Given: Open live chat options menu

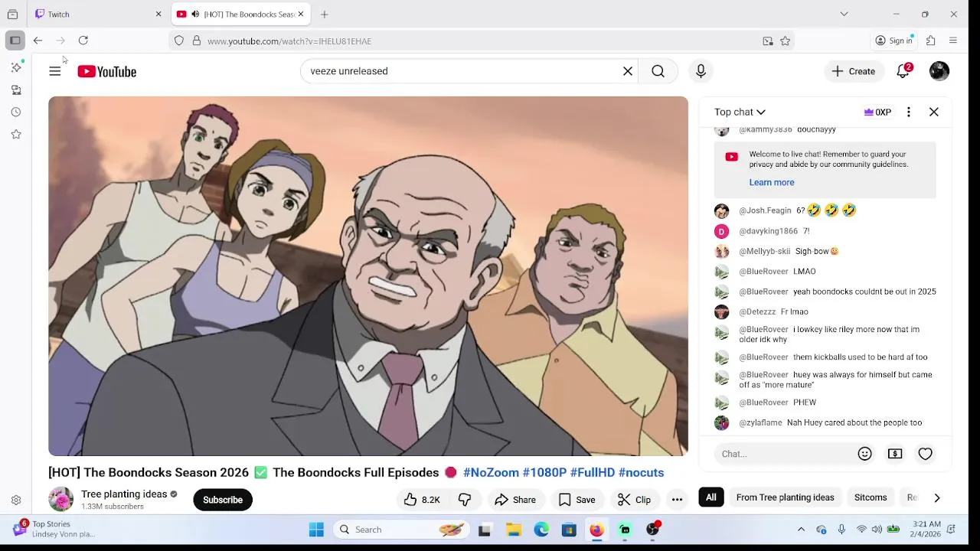Looking at the screenshot, I should (909, 112).
